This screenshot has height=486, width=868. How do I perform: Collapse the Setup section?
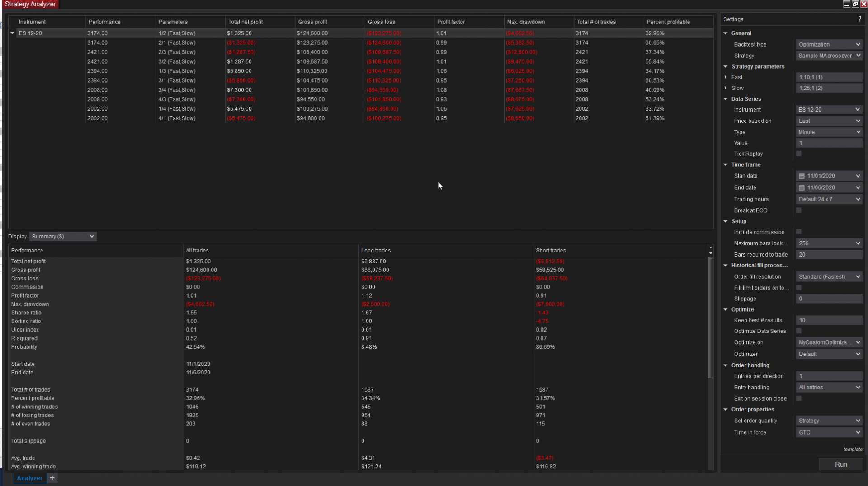(726, 221)
